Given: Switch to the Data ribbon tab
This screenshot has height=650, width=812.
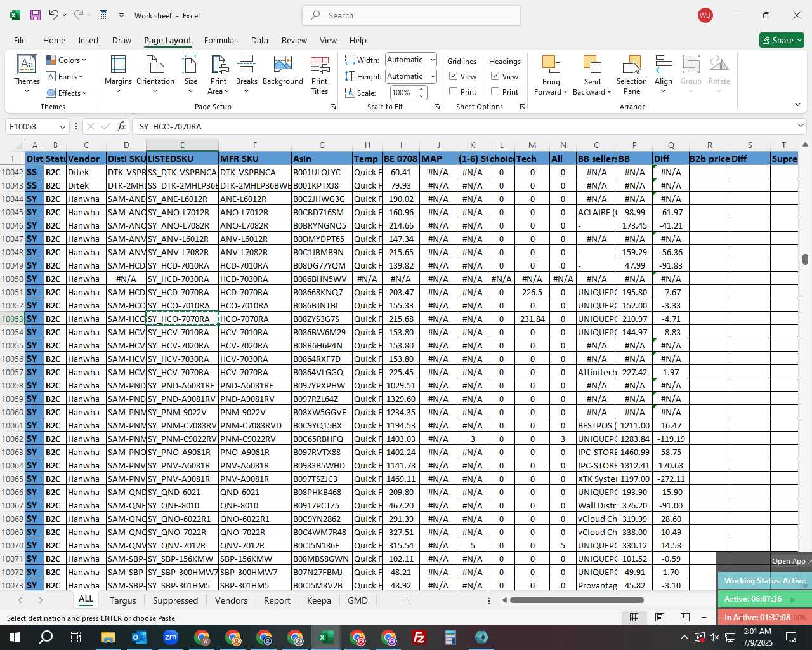Looking at the screenshot, I should [x=259, y=40].
